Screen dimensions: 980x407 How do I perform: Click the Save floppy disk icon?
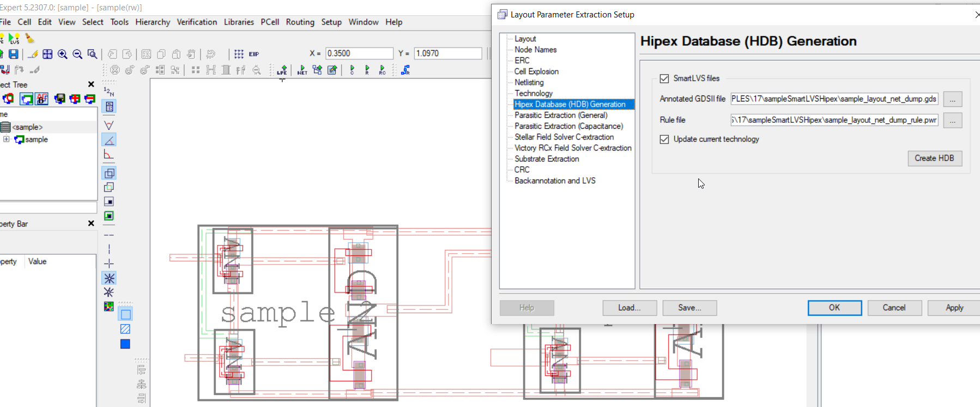click(14, 54)
